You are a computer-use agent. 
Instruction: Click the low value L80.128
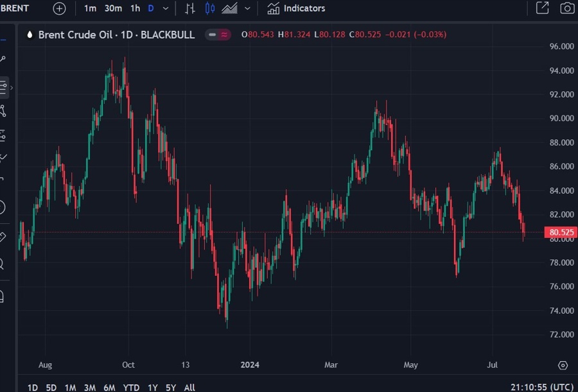(329, 35)
